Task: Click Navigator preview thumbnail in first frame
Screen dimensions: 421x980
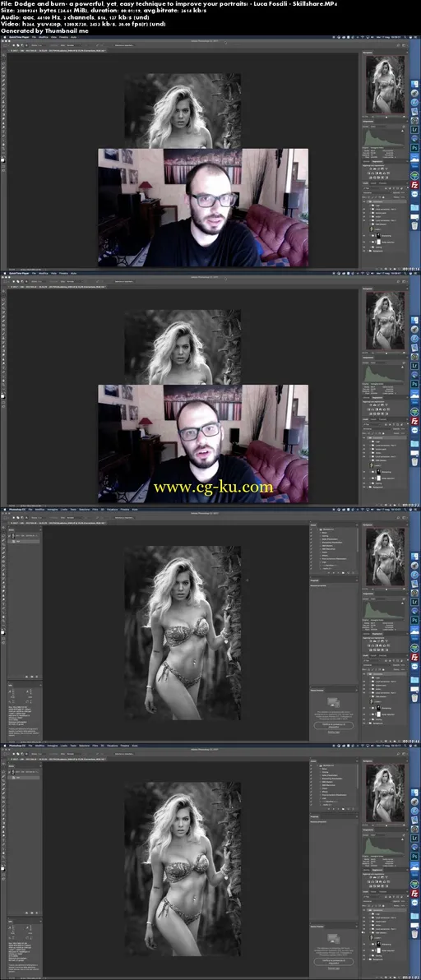Action: [x=386, y=85]
